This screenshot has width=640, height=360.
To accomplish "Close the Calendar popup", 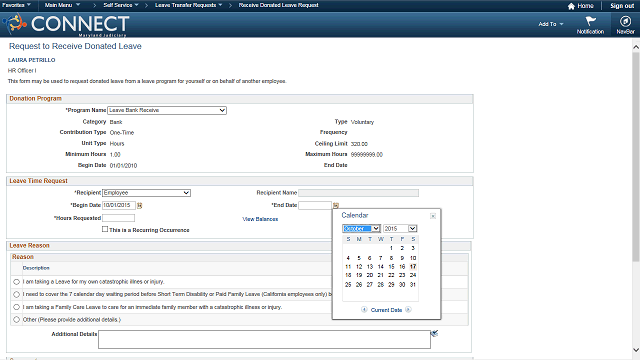I will coord(433,216).
